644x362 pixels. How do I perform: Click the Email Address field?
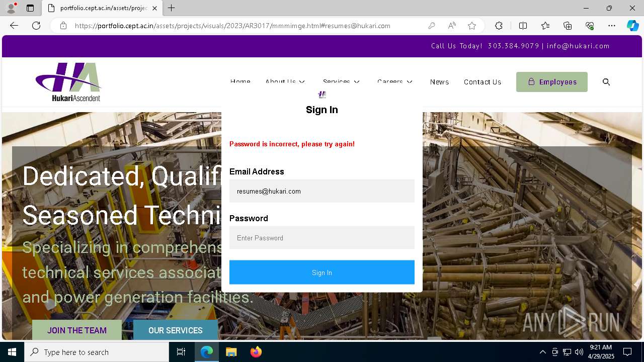322,191
